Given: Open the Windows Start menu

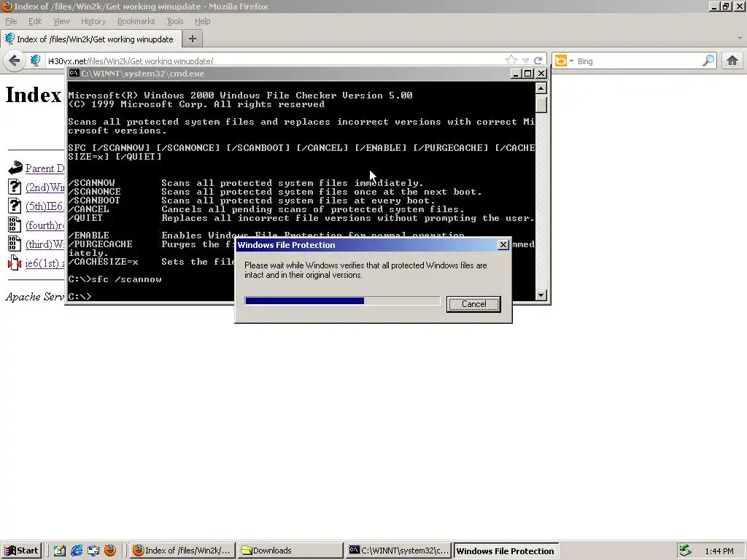Looking at the screenshot, I should [21, 551].
